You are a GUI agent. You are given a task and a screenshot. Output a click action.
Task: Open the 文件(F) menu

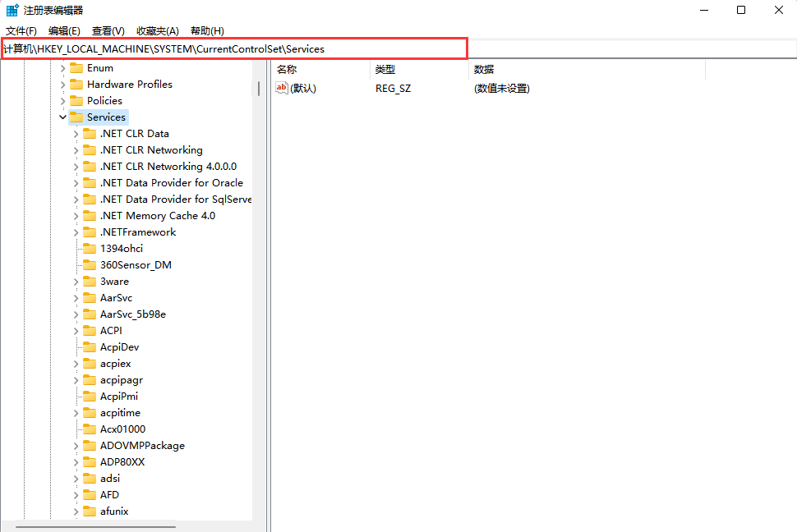coord(21,31)
